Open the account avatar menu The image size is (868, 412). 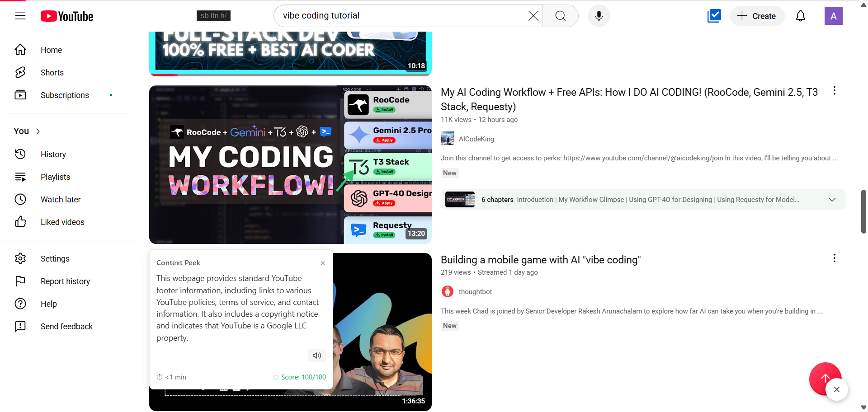(x=834, y=16)
